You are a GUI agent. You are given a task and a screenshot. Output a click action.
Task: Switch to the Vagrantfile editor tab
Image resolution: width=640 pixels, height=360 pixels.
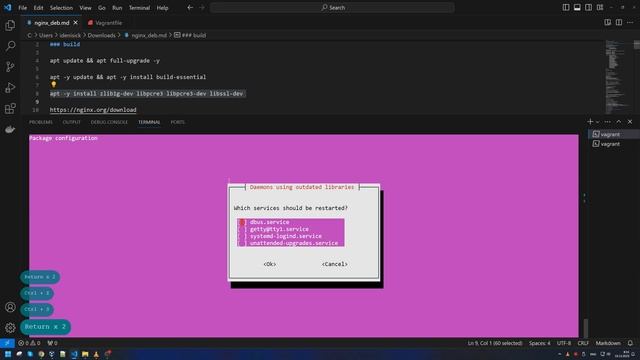click(105, 23)
